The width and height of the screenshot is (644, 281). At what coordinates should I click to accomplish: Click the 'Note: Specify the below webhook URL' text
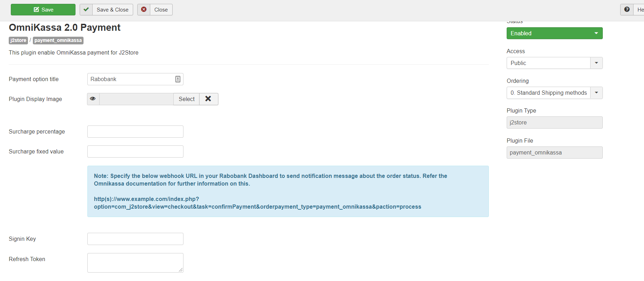270,180
